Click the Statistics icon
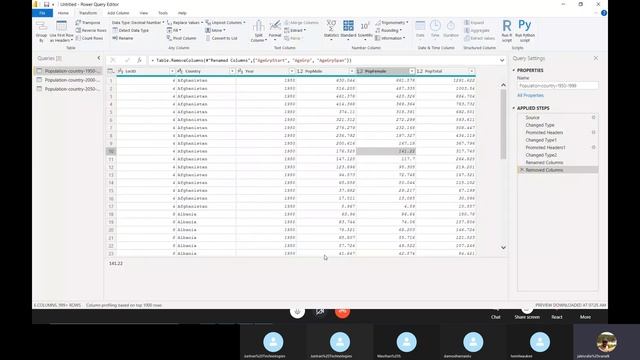The height and width of the screenshot is (360, 640). 331,26
